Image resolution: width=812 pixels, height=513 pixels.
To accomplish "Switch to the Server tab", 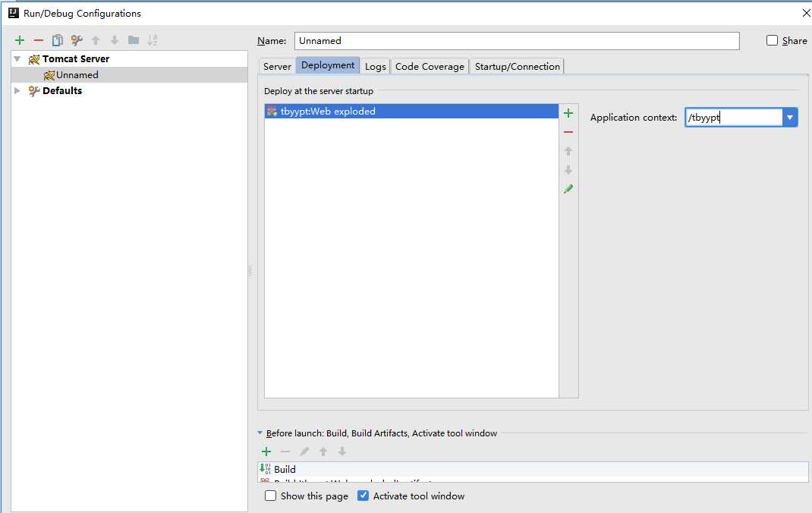I will click(x=277, y=66).
